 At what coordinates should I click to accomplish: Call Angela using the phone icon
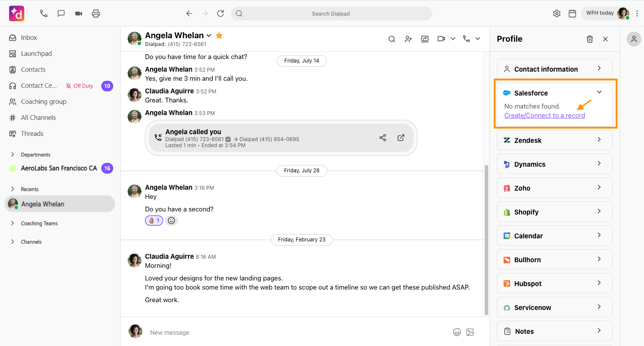(467, 39)
